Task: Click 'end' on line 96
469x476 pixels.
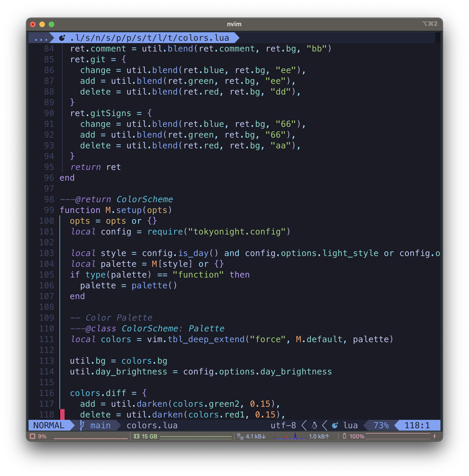Action: 67,178
